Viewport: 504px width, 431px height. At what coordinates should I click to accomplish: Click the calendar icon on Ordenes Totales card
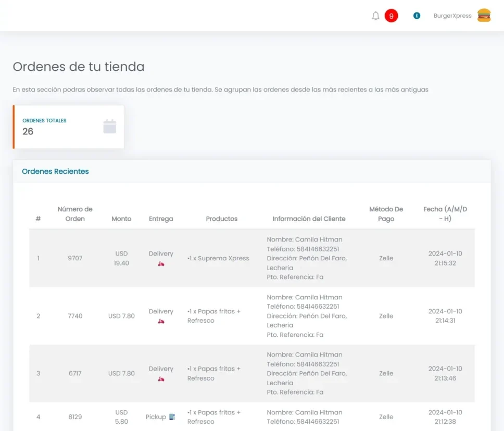coord(110,126)
